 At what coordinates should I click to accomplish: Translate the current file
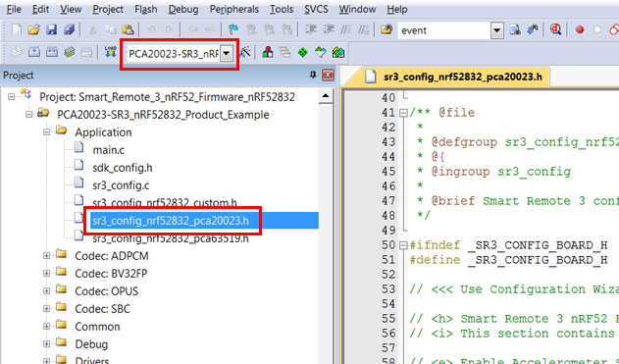(x=16, y=52)
